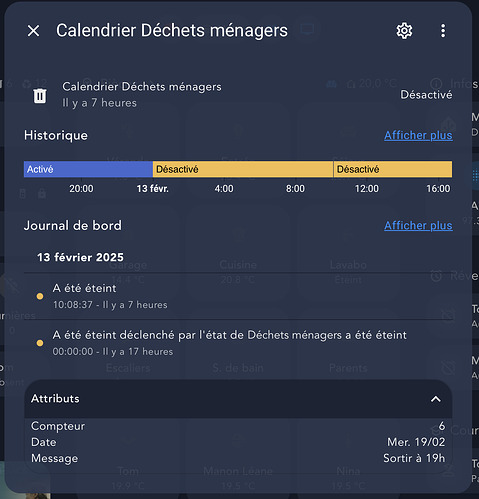The height and width of the screenshot is (499, 479).
Task: Click the Désactivé state label
Action: pos(426,95)
